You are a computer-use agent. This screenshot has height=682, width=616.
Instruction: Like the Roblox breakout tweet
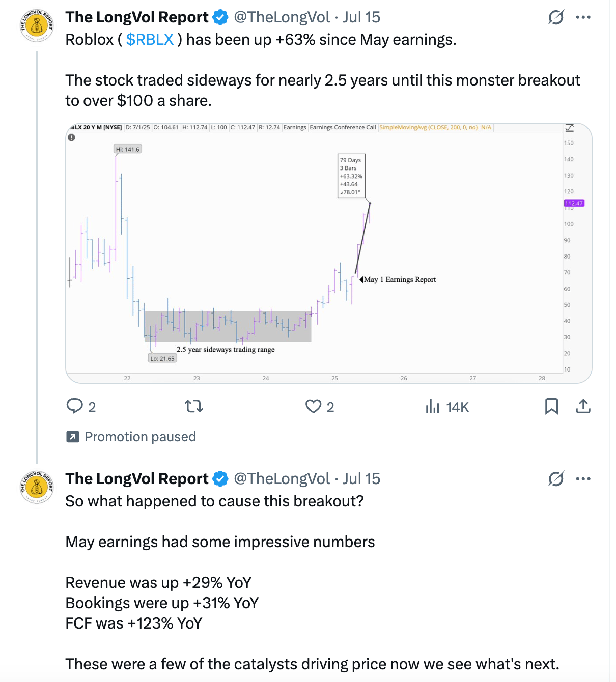coord(313,406)
